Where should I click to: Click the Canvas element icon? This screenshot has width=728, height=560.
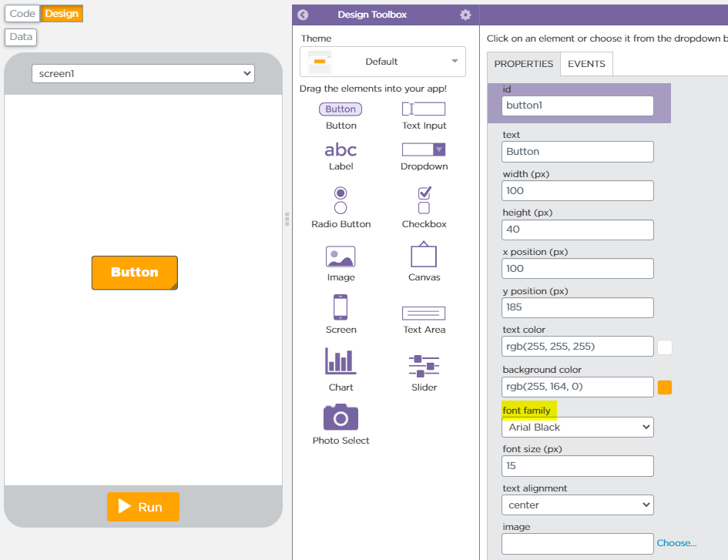(x=424, y=255)
